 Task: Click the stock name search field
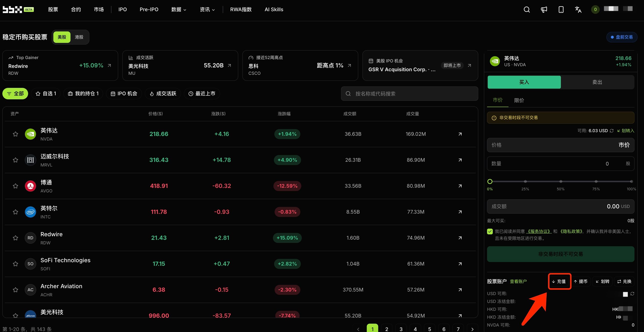pyautogui.click(x=409, y=94)
